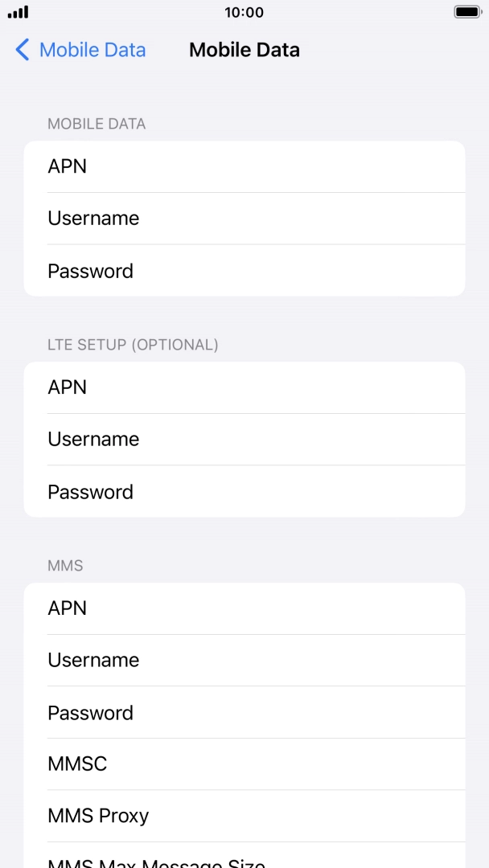
Task: Tap the cellular signal strength icon
Action: pyautogui.click(x=18, y=13)
